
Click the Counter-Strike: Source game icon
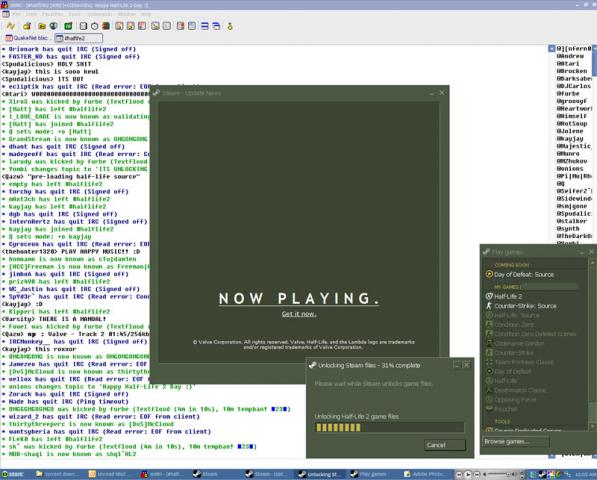[x=489, y=306]
